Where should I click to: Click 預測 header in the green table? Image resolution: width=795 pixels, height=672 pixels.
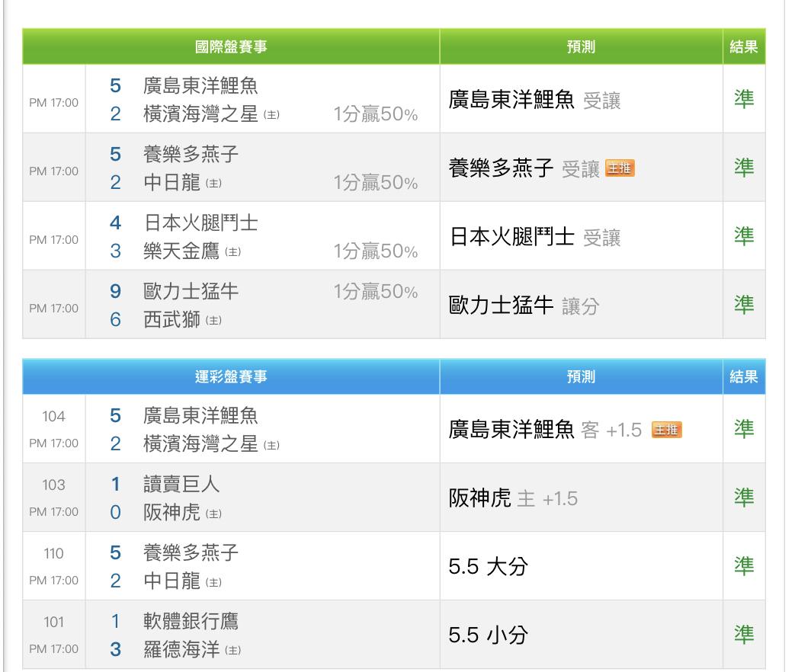coord(581,46)
